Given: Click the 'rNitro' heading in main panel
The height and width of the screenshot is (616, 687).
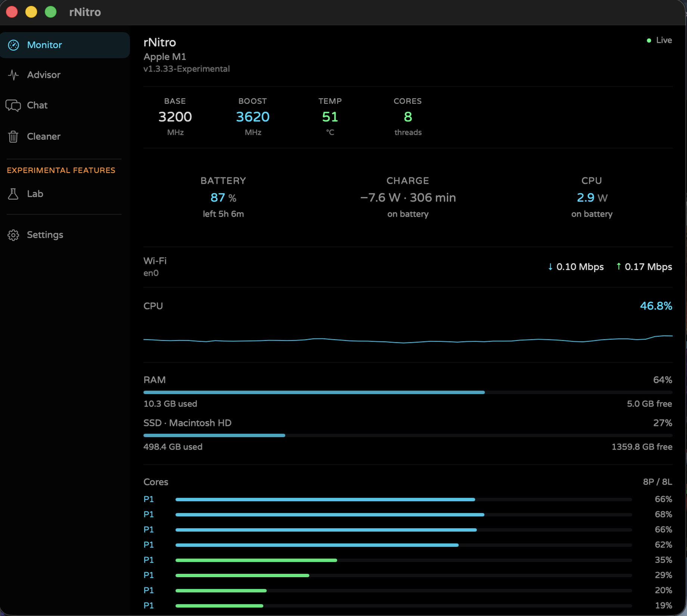Looking at the screenshot, I should tap(159, 43).
